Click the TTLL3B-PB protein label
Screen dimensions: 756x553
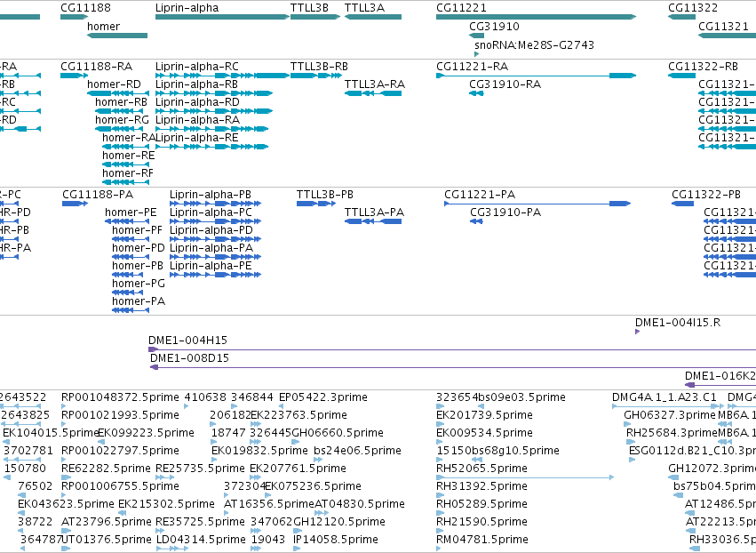[325, 195]
